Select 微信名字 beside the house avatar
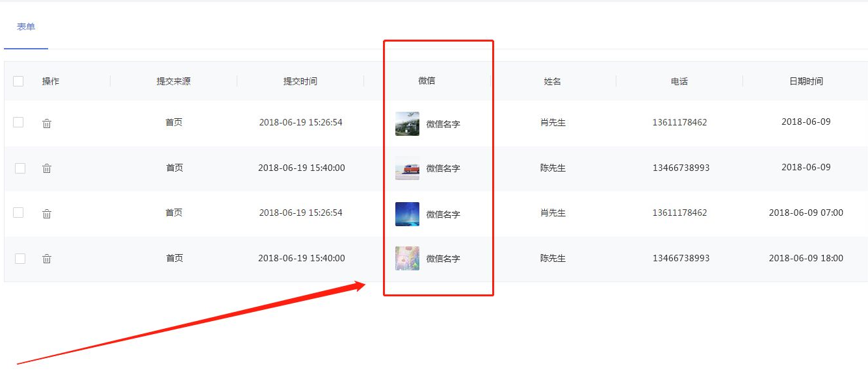Image resolution: width=868 pixels, height=375 pixels. point(443,124)
